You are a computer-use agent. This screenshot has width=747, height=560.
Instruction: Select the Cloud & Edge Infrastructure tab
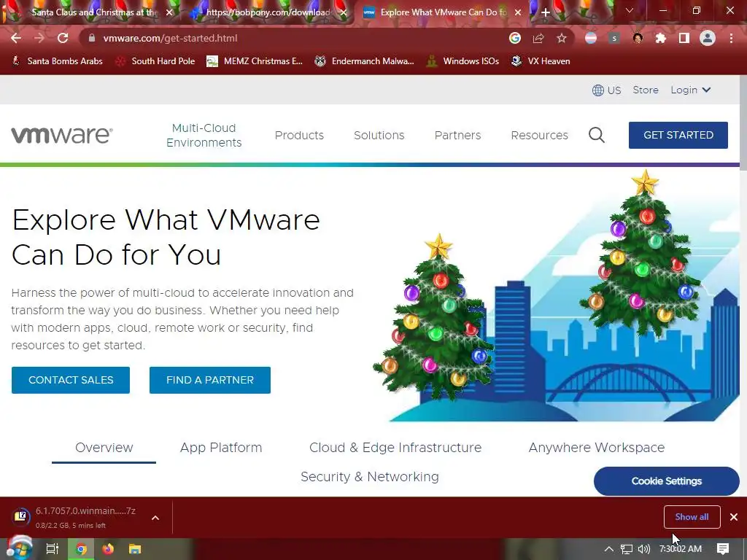(x=395, y=448)
